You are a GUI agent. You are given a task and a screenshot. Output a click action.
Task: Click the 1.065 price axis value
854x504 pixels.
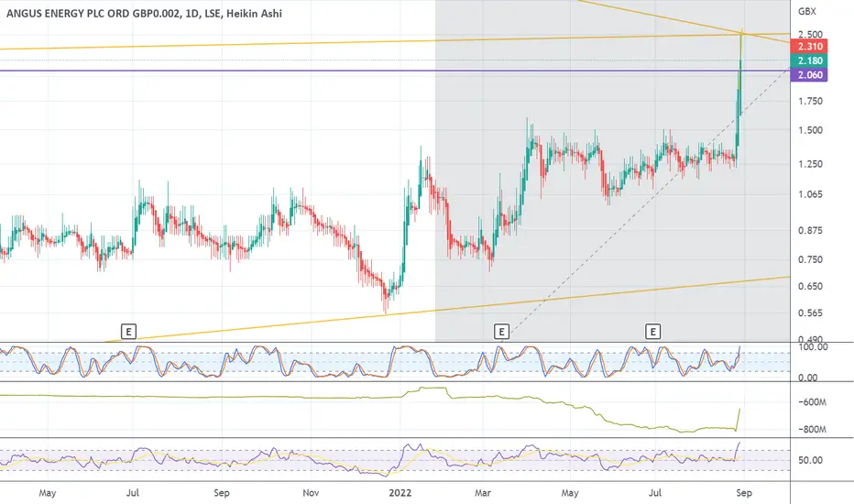810,194
